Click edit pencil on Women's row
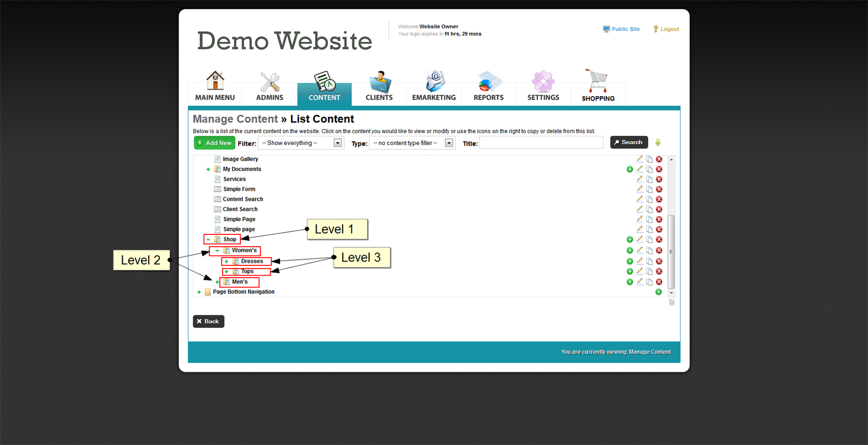This screenshot has height=445, width=868. (640, 250)
